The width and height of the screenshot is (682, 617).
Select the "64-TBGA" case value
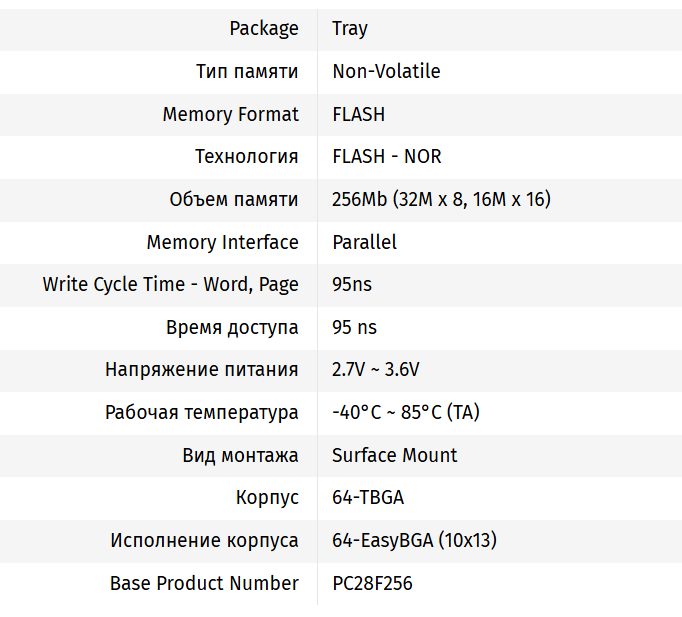(x=367, y=498)
